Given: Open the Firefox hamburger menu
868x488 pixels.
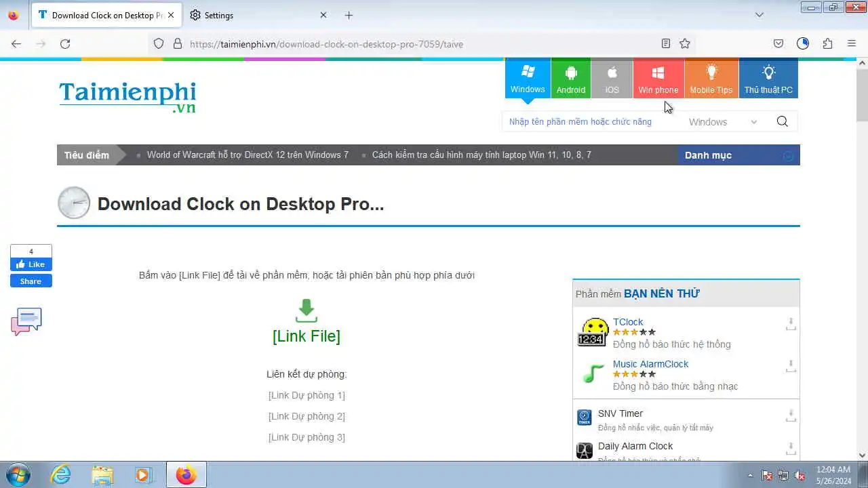Looking at the screenshot, I should tap(852, 44).
